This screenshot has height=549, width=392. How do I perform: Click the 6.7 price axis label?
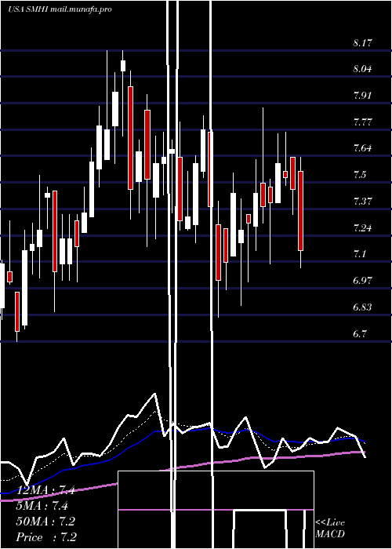(360, 334)
